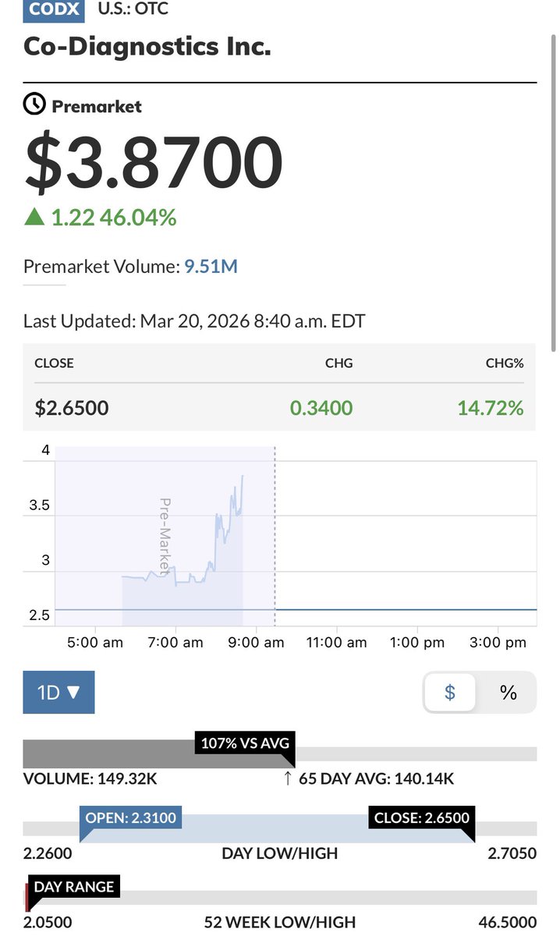Click the CLOSE: 2.6500 range marker
560x936 pixels.
[x=422, y=818]
